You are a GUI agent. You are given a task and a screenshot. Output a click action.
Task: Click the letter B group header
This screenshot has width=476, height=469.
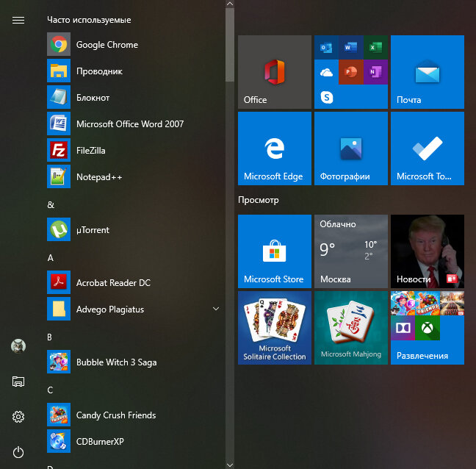point(49,337)
